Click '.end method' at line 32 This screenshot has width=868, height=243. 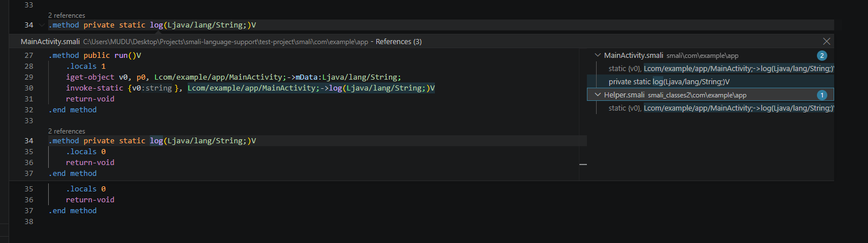[72, 109]
